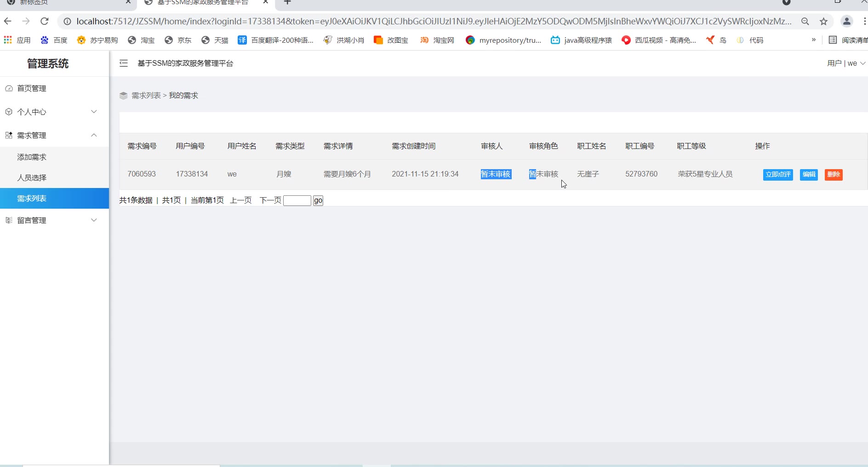This screenshot has height=467, width=868.
Task: Expand the 个人中心 sidebar menu
Action: point(54,112)
